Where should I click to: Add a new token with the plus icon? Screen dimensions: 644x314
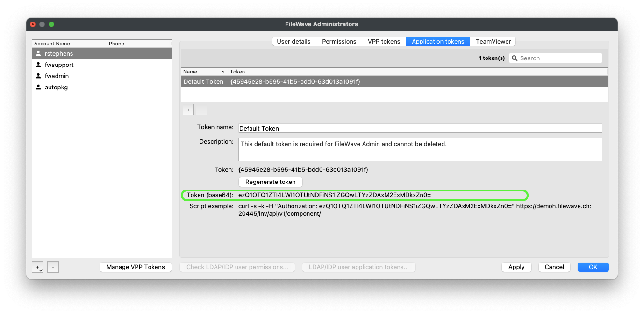coord(188,109)
